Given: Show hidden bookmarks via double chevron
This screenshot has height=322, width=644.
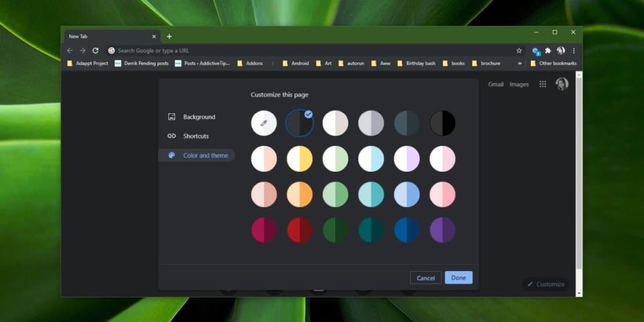Looking at the screenshot, I should point(519,64).
